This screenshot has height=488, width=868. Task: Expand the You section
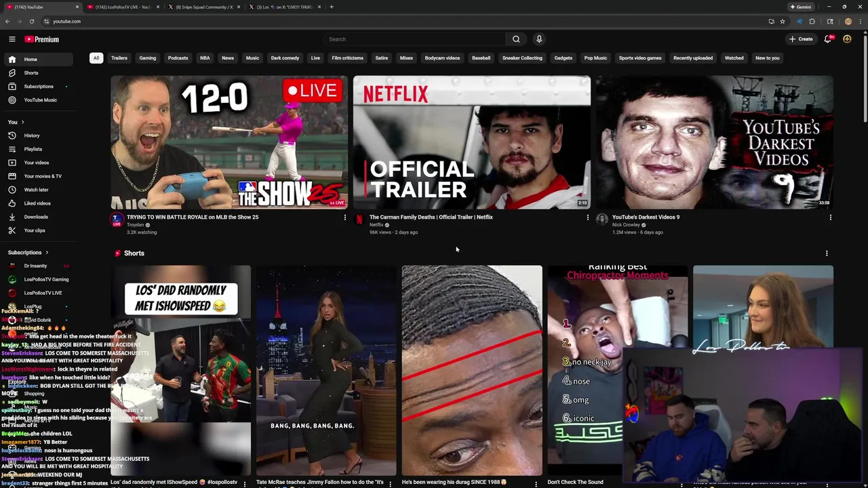(x=16, y=122)
